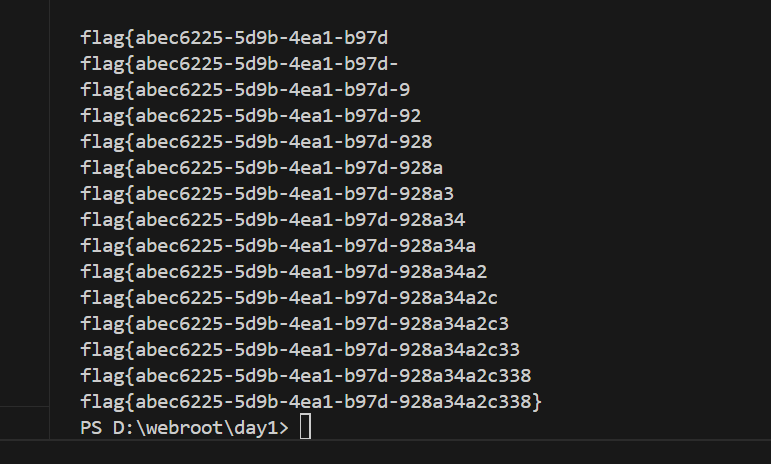Screen dimensions: 771x464
Task: Click the first output line ending in 'b97d'
Action: (x=234, y=38)
